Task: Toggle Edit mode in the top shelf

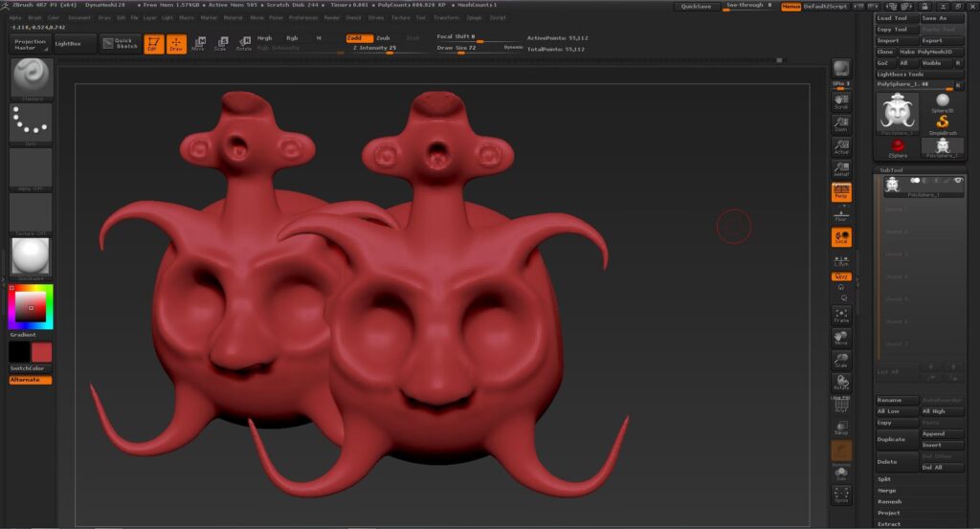Action: (154, 44)
